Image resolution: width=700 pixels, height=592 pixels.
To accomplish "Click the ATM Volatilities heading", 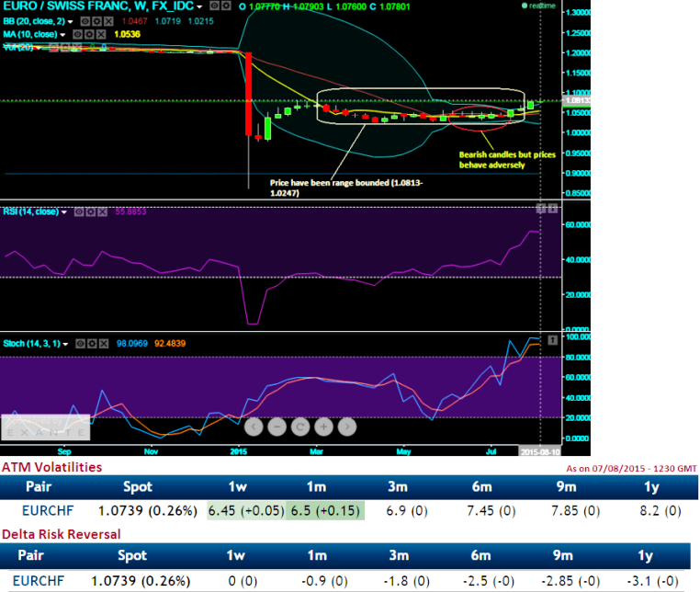I will [51, 467].
